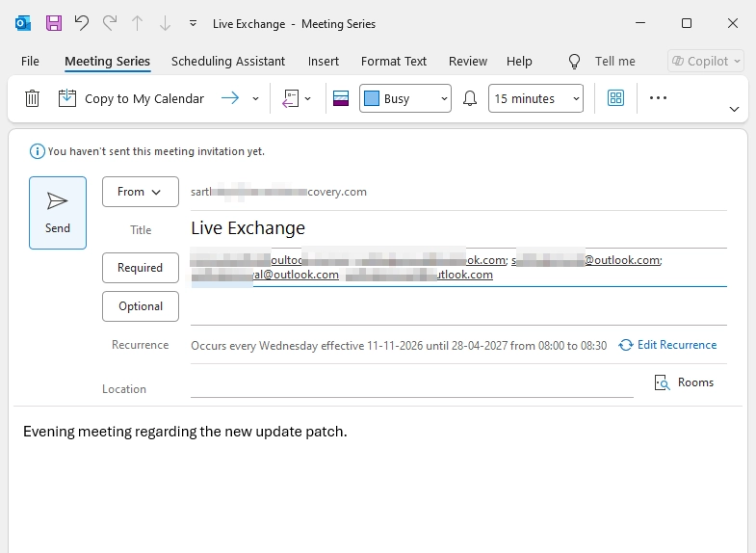
Task: Send the meeting invitation
Action: click(58, 213)
